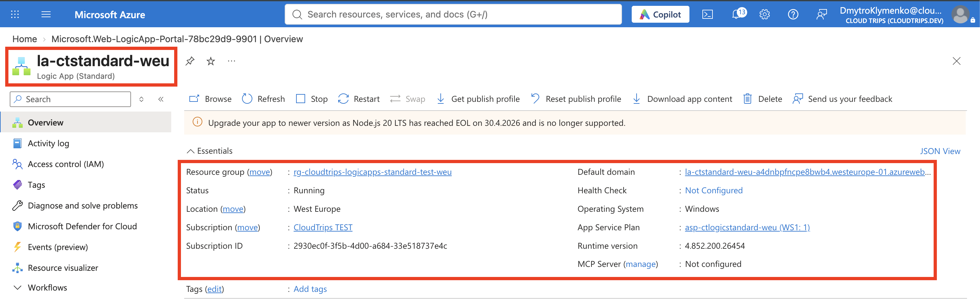Image resolution: width=980 pixels, height=299 pixels.
Task: Restart the Logic App
Action: pos(359,99)
